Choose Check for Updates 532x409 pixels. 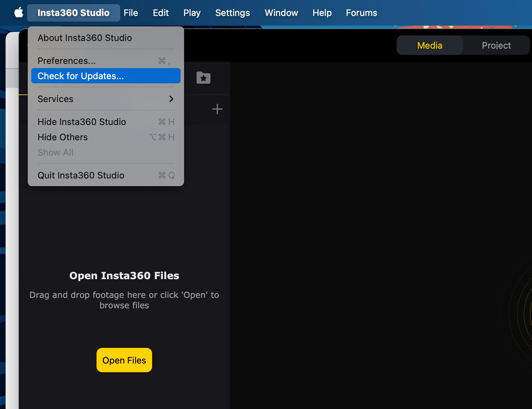pos(106,76)
